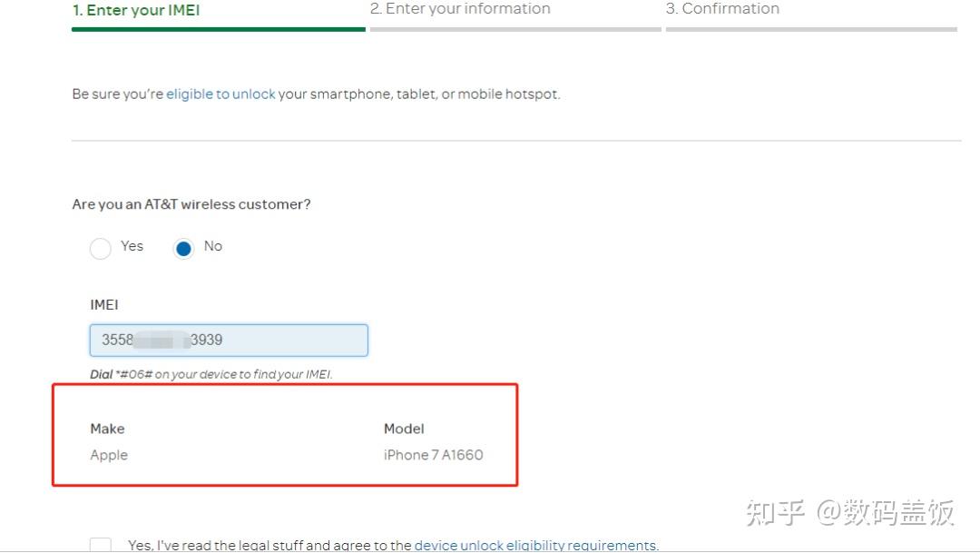The width and height of the screenshot is (980, 553).
Task: Open the "eligible to unlock" link
Action: (220, 94)
